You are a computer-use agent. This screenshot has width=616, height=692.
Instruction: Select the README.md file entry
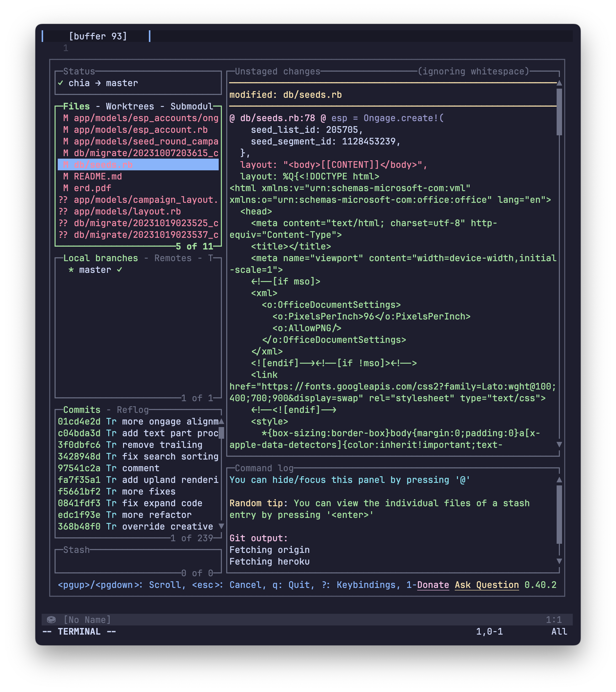pos(98,176)
